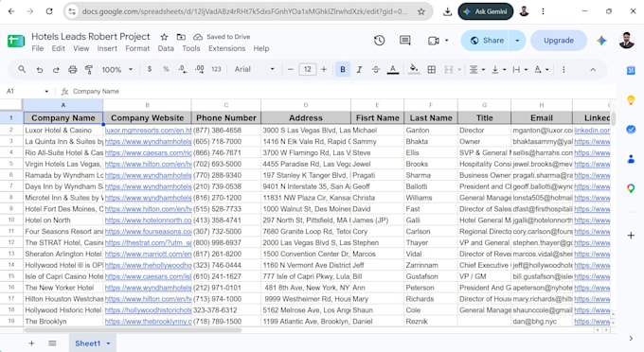Start a Meet call with camera icon
644x352 pixels.
(433, 41)
